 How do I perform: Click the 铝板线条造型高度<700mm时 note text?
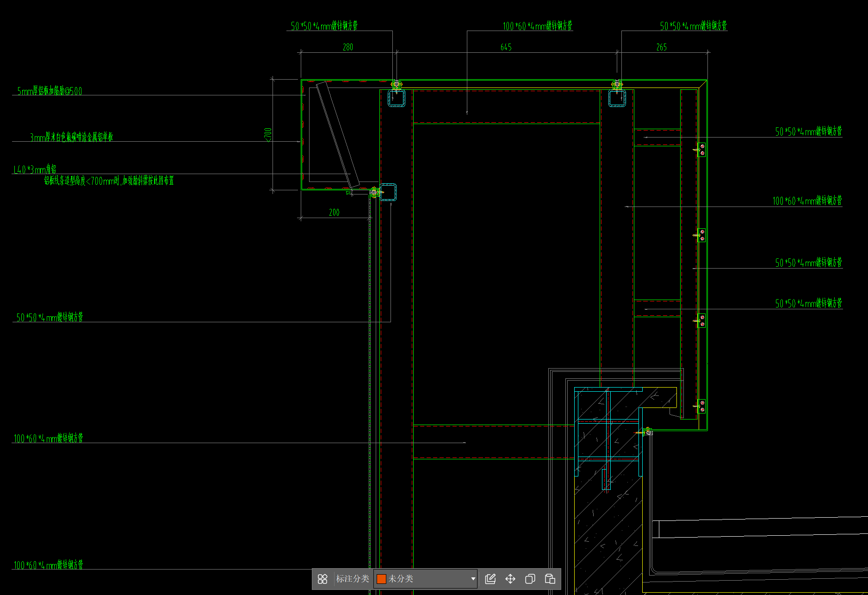(109, 181)
